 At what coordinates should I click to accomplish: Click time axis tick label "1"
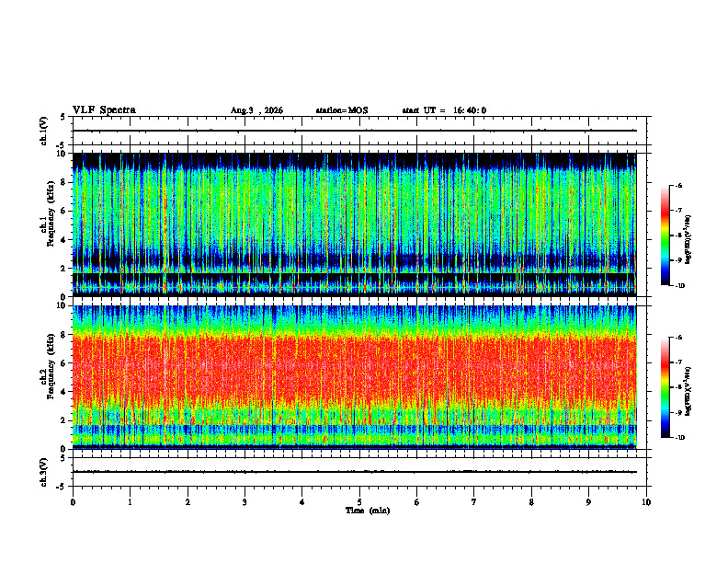click(130, 502)
